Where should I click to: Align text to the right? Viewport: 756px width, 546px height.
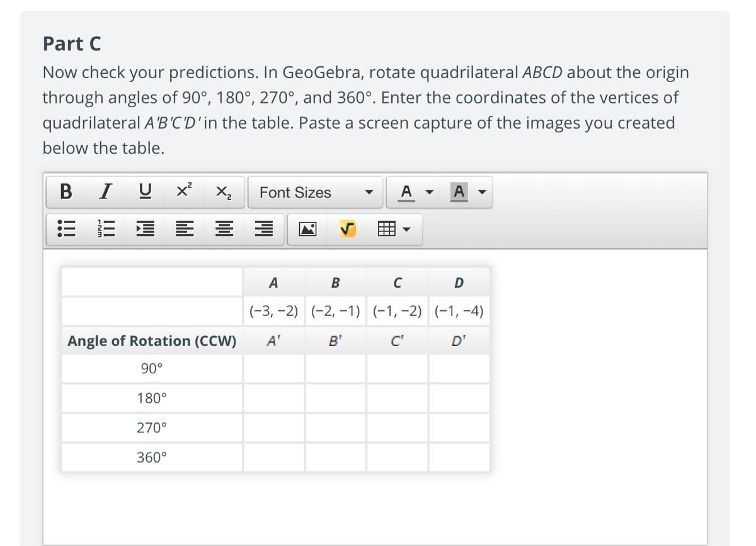click(264, 229)
